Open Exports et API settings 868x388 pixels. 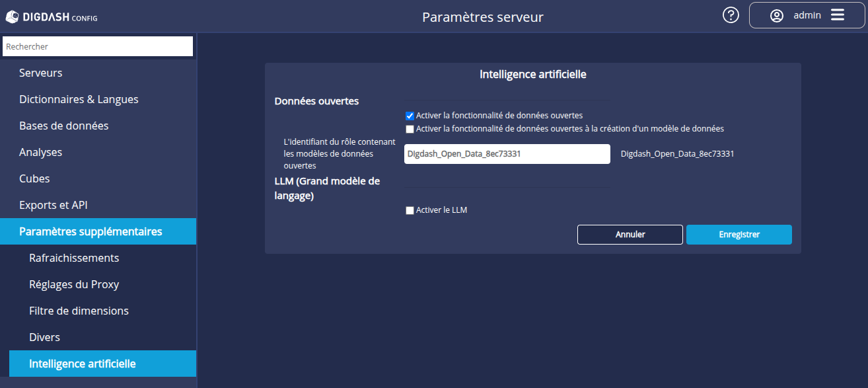54,205
